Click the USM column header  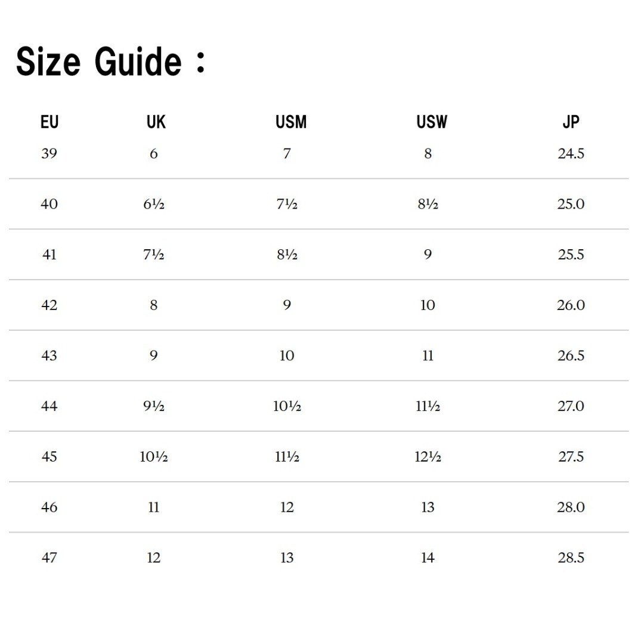tap(291, 122)
